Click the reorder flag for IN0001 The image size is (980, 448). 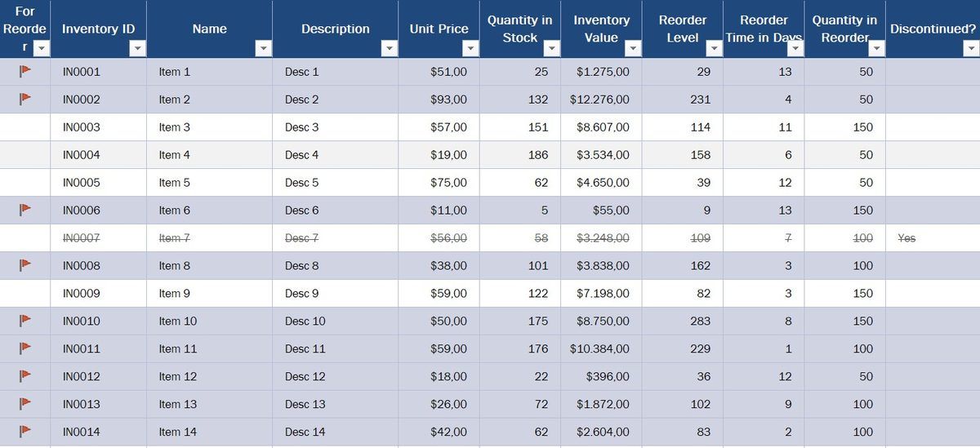pos(25,71)
